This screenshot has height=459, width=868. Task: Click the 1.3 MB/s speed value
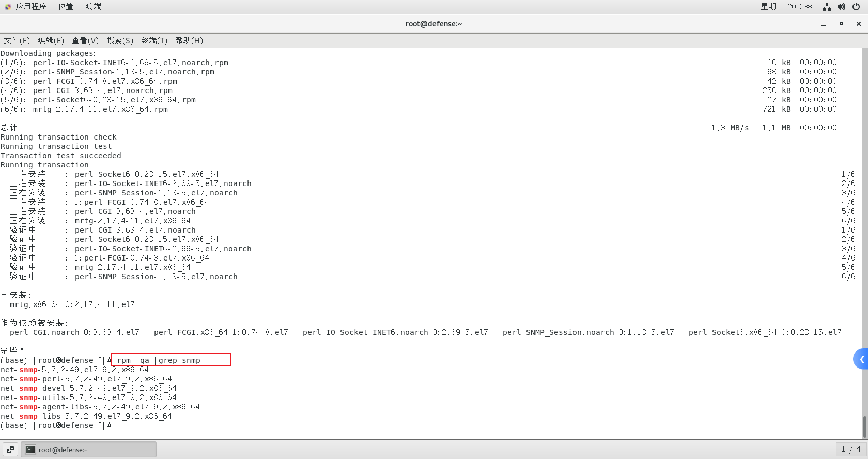[730, 128]
